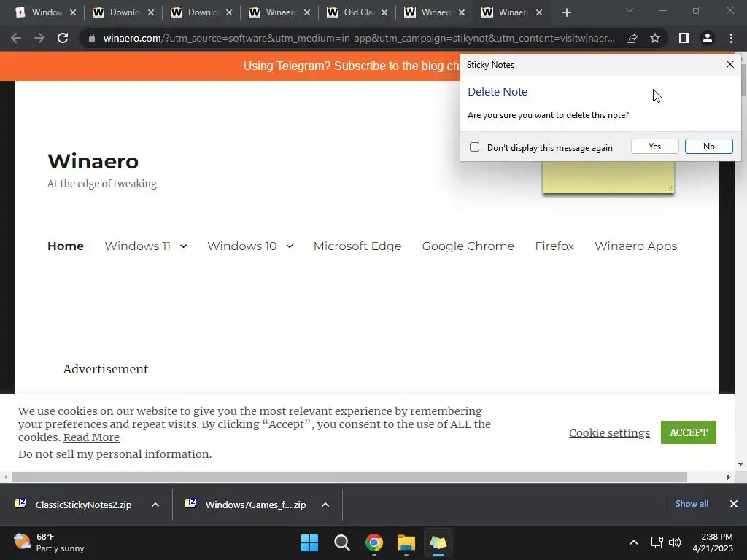The height and width of the screenshot is (560, 747).
Task: Open the Microsoft Edge menu item
Action: coord(357,246)
